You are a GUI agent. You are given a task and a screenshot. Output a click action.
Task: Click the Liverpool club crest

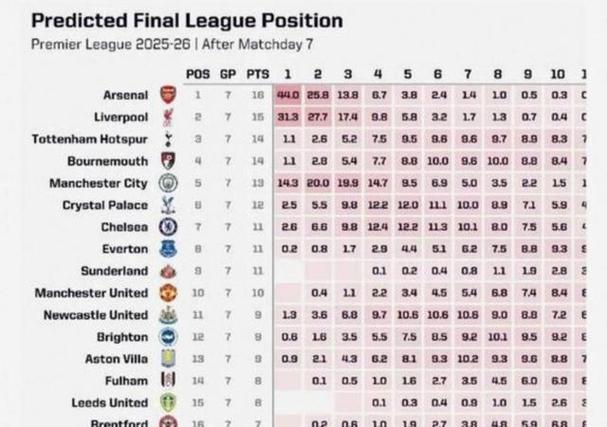point(167,117)
